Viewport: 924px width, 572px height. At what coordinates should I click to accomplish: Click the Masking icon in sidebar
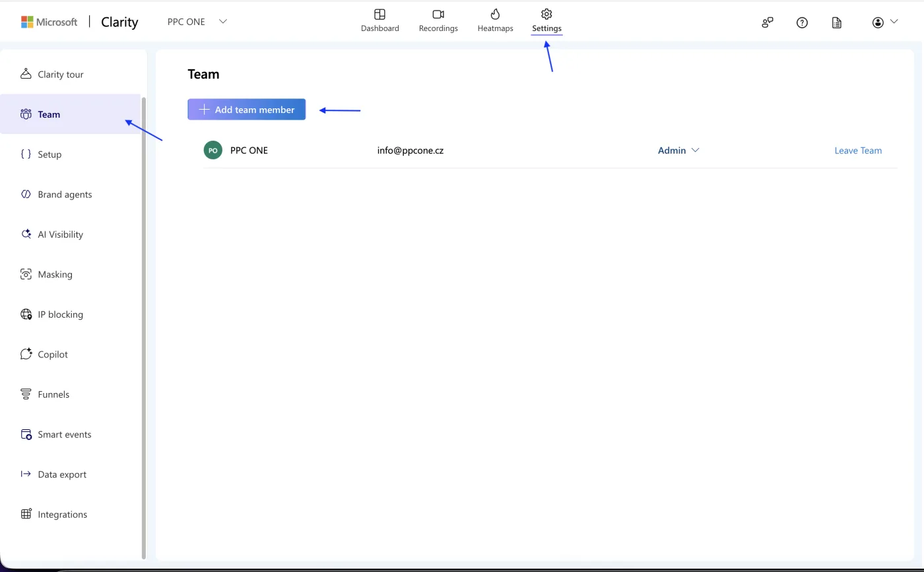[26, 274]
